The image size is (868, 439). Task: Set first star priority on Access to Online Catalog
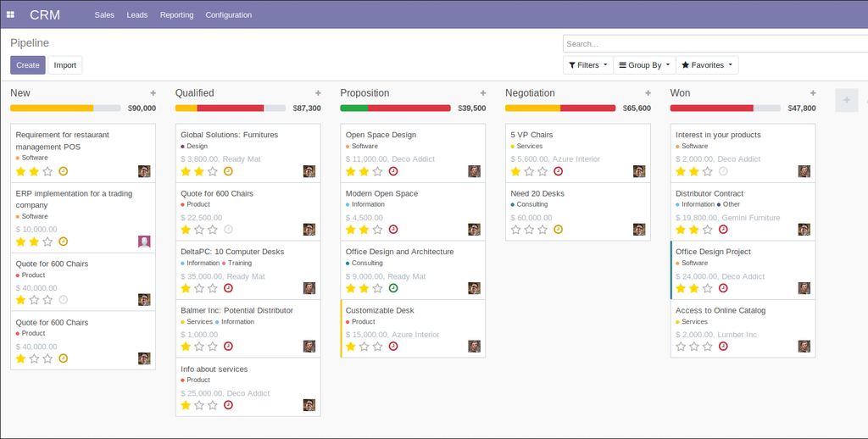click(681, 346)
